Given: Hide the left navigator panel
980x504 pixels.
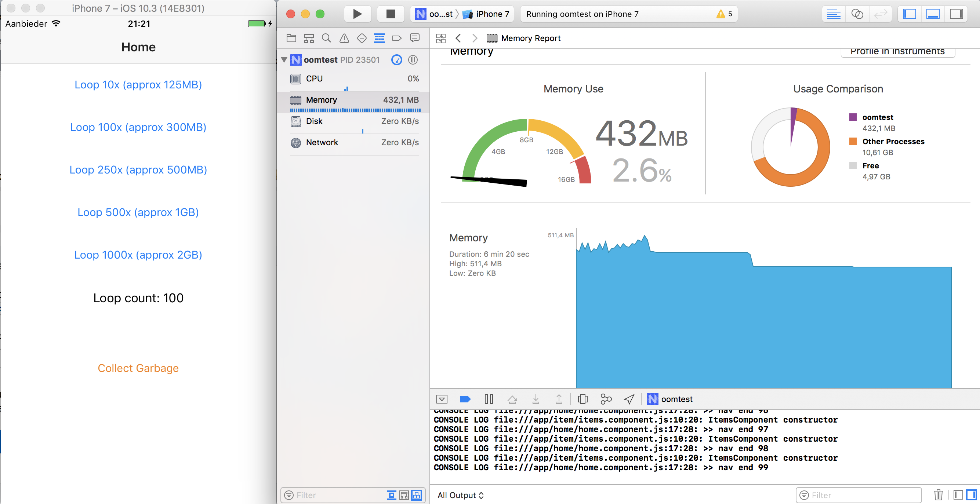Looking at the screenshot, I should (910, 14).
